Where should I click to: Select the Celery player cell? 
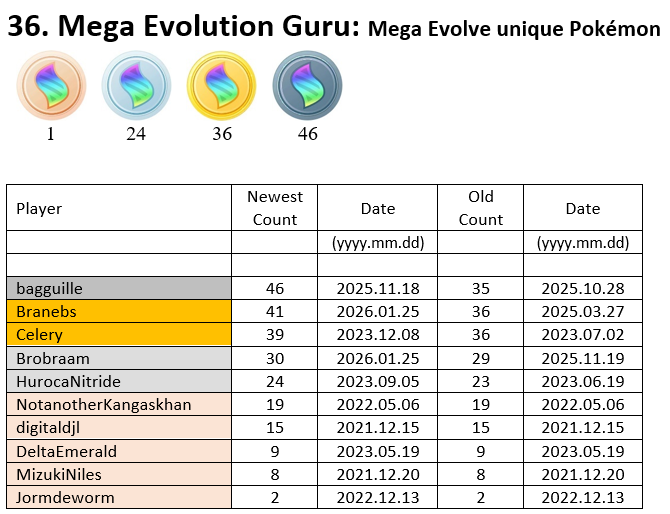(x=39, y=335)
